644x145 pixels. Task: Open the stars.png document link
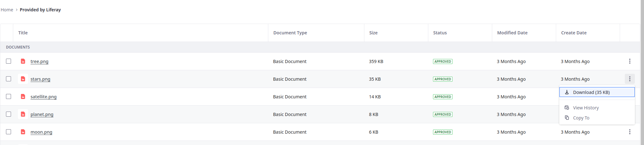[x=40, y=79]
